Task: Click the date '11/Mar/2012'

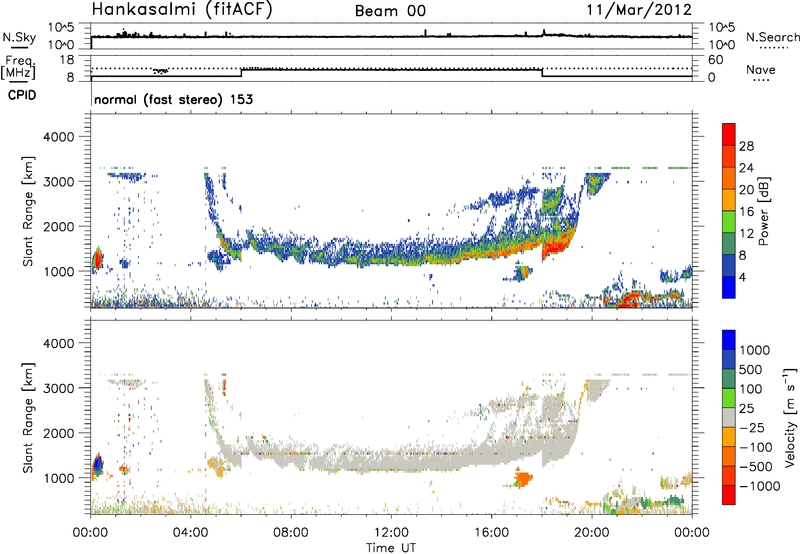Action: pyautogui.click(x=639, y=10)
